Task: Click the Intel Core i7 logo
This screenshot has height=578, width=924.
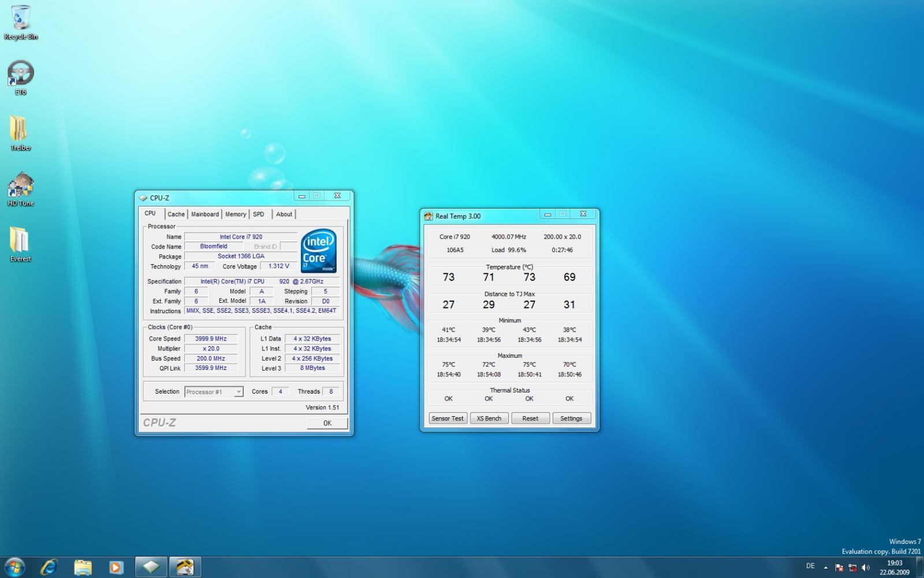Action: 319,252
